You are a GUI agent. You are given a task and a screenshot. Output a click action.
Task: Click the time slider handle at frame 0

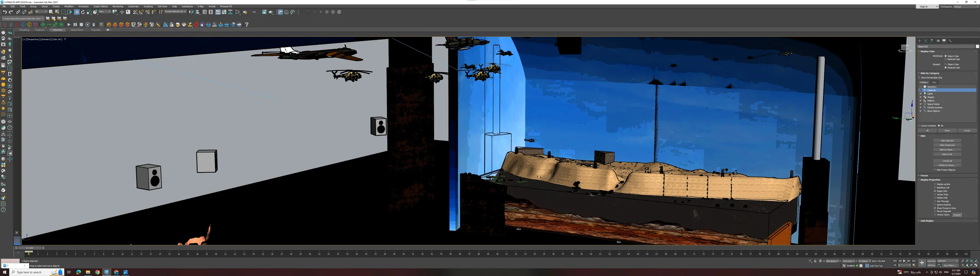click(29, 248)
